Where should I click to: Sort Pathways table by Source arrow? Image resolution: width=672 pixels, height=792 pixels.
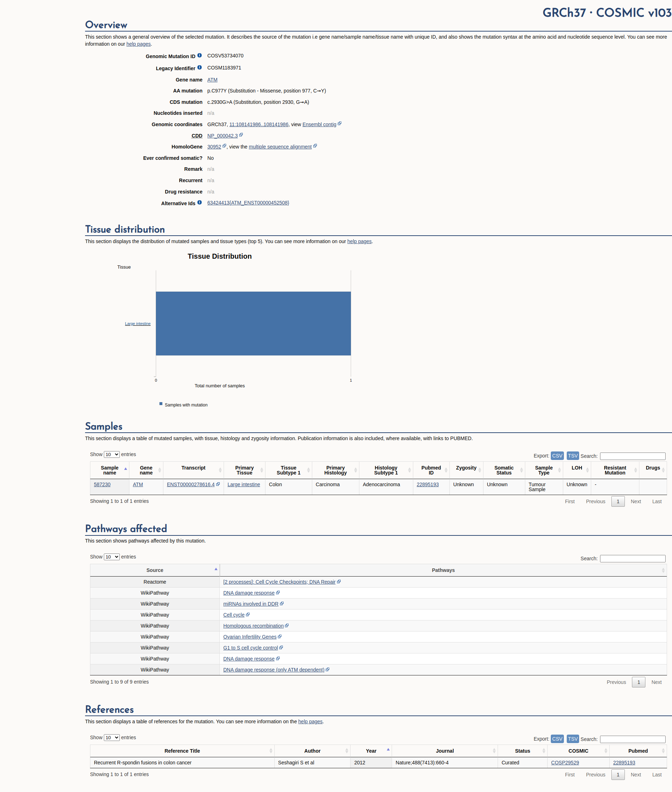pos(216,569)
